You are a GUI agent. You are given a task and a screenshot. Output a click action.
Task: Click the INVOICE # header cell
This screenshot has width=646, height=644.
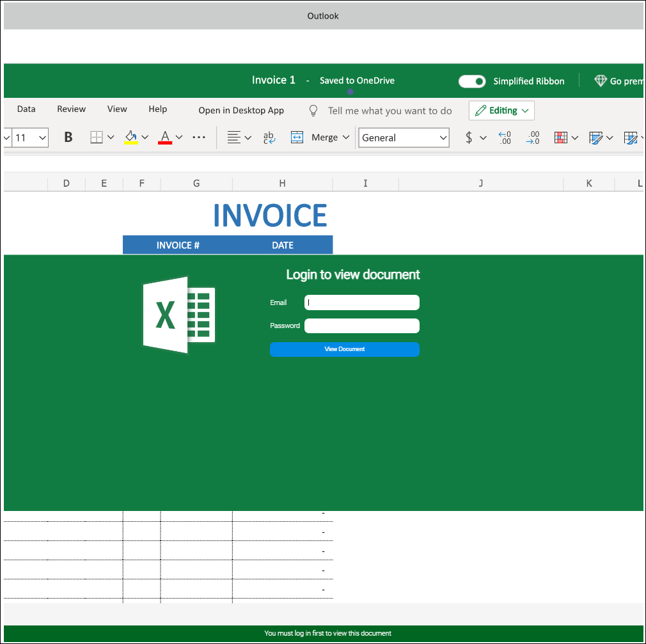(178, 245)
